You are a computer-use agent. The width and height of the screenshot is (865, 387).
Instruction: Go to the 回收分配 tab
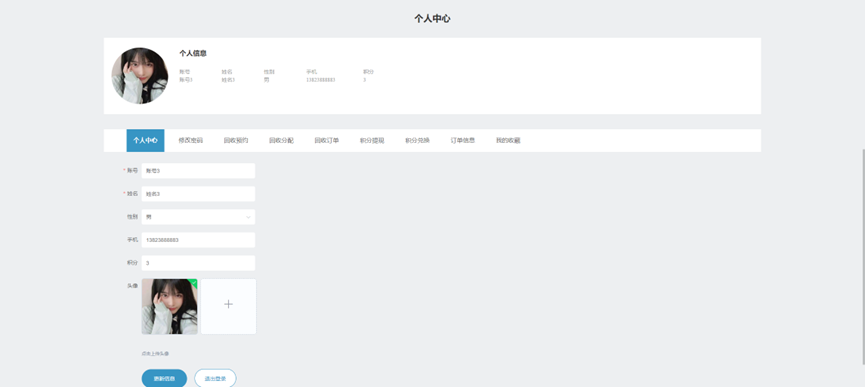point(281,141)
